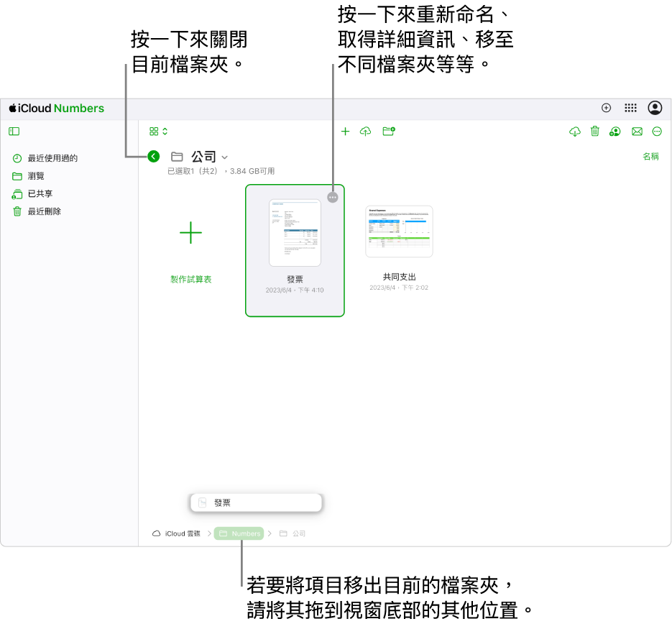Click iCloud 雲碟 in path bar
This screenshot has height=624, width=672.
177,533
